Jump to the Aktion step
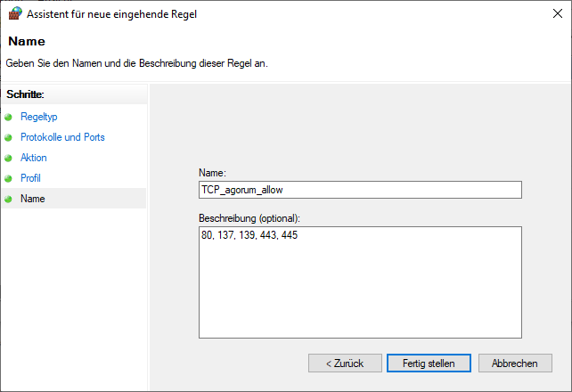The image size is (572, 392). [x=34, y=158]
